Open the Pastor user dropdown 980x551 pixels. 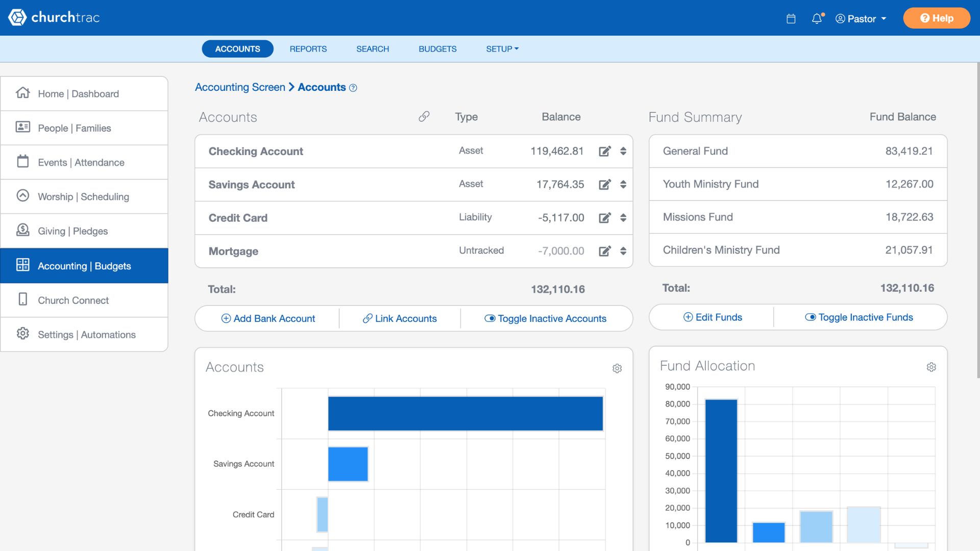(x=861, y=18)
